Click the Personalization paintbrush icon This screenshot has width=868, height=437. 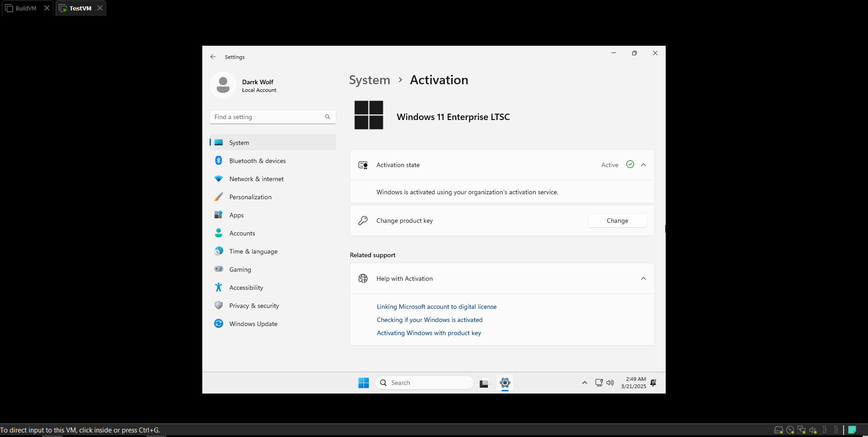click(x=219, y=197)
